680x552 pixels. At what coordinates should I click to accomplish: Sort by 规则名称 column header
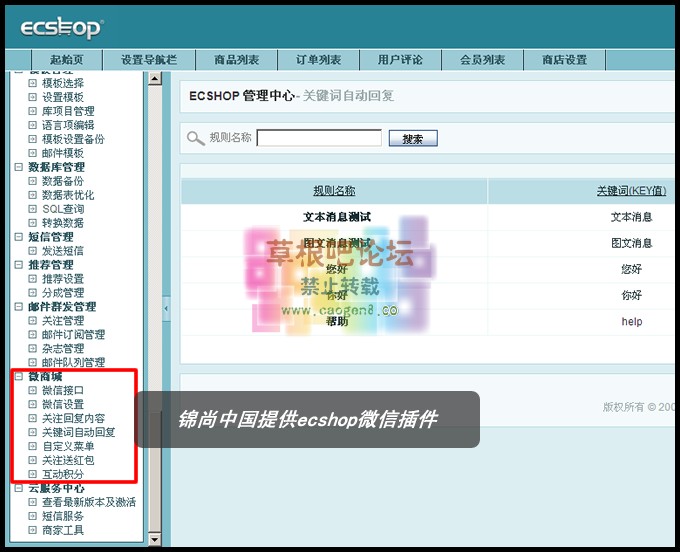[334, 191]
